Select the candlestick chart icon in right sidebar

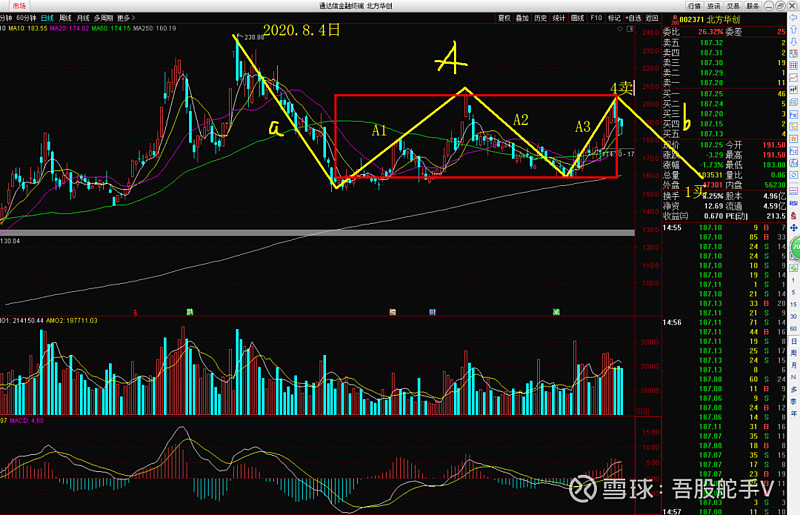793,89
